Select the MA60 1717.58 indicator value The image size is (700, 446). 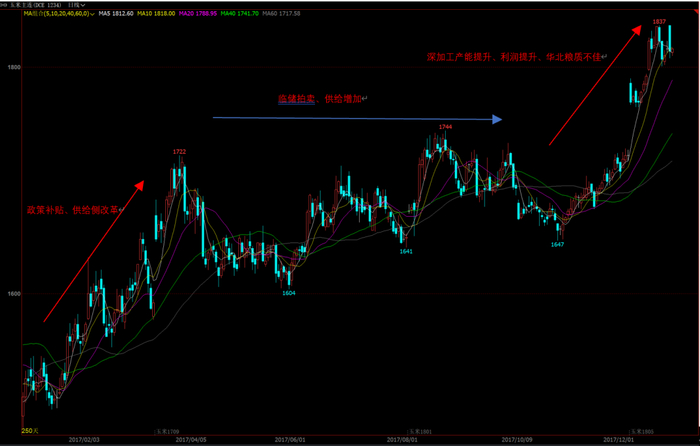click(281, 14)
